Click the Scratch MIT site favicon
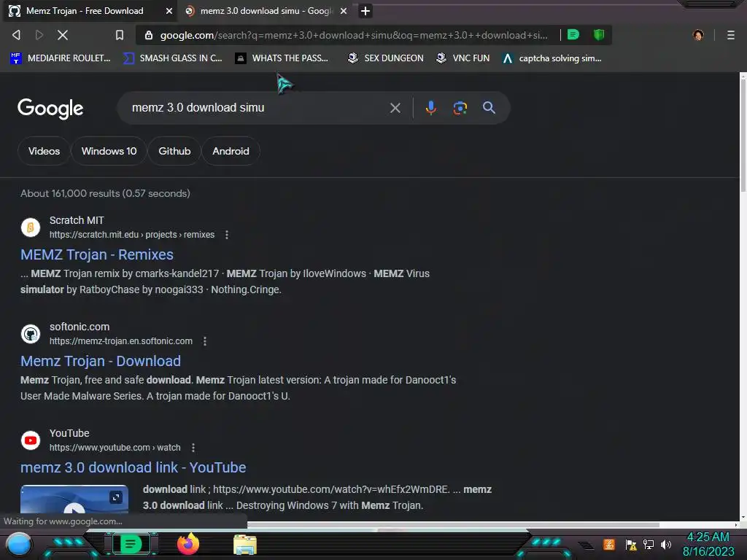This screenshot has height=560, width=747. 31,227
